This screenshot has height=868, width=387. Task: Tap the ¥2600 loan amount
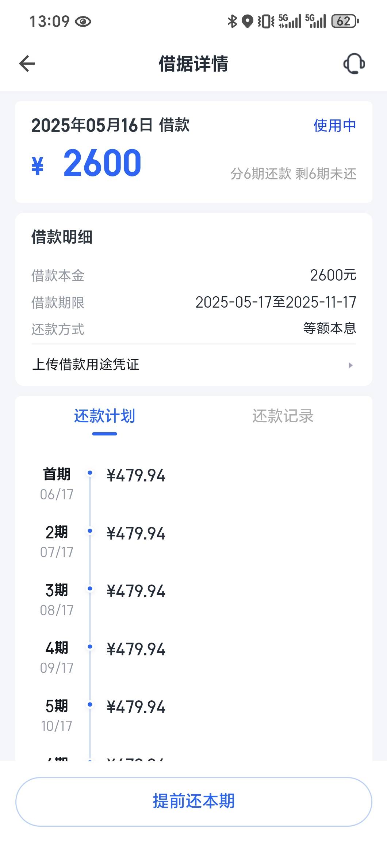tap(86, 163)
